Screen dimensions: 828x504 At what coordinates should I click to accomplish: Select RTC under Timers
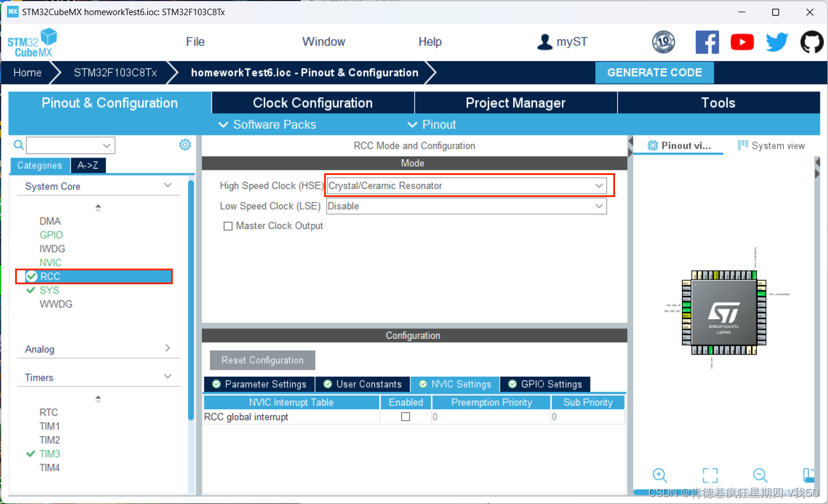click(49, 412)
